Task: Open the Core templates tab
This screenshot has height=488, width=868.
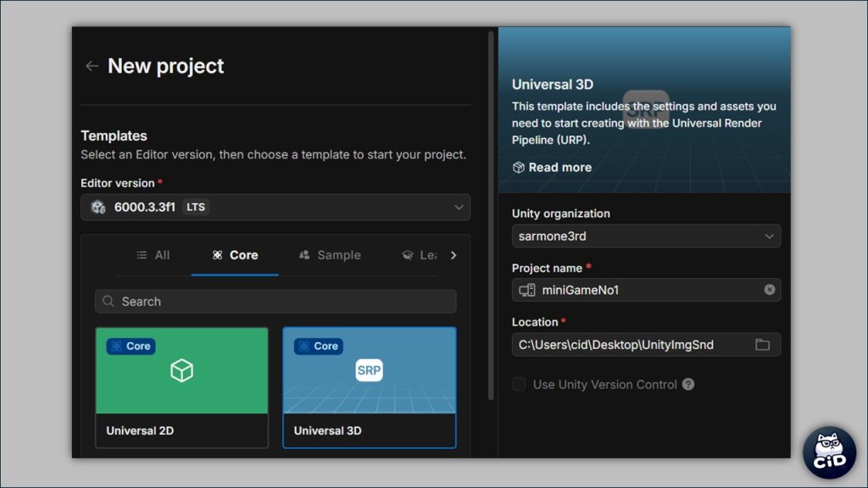Action: [x=235, y=255]
